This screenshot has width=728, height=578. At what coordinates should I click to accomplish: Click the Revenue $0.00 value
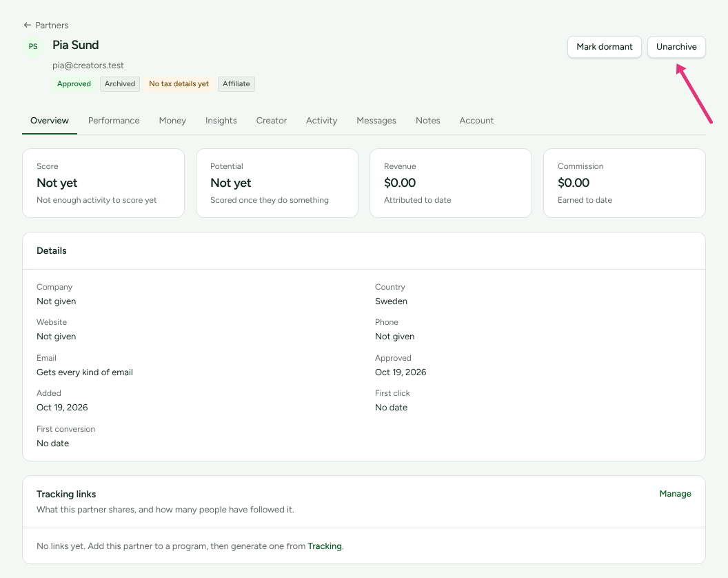pyautogui.click(x=400, y=183)
